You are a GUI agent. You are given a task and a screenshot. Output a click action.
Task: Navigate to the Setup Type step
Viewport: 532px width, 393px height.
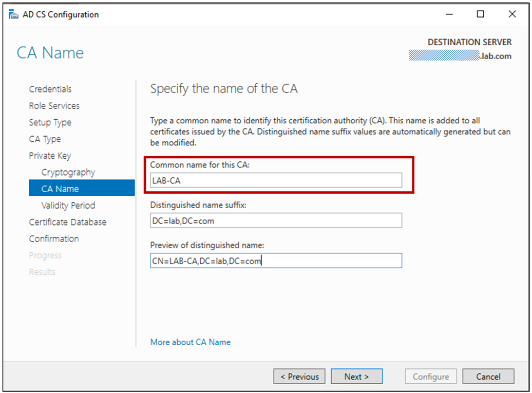(x=50, y=122)
